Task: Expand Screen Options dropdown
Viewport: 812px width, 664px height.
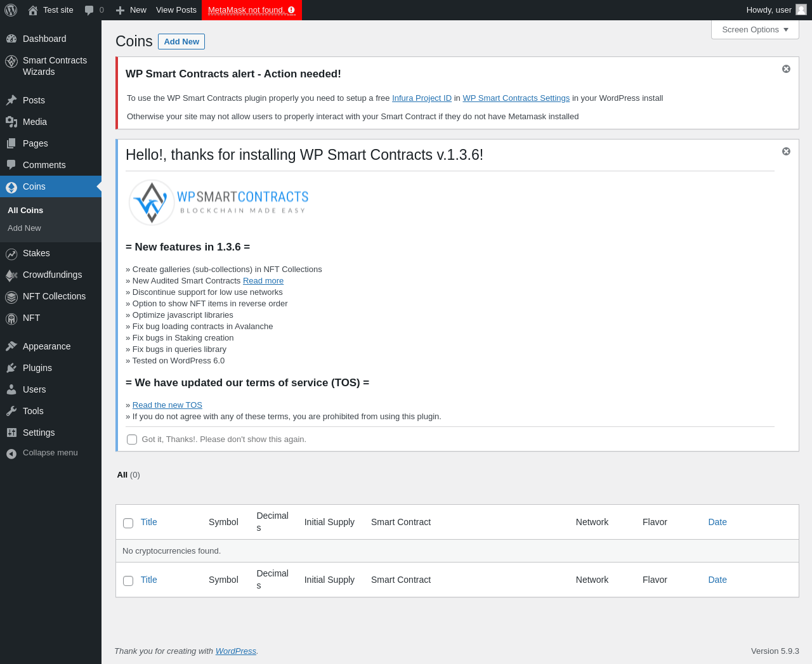Action: [x=755, y=30]
